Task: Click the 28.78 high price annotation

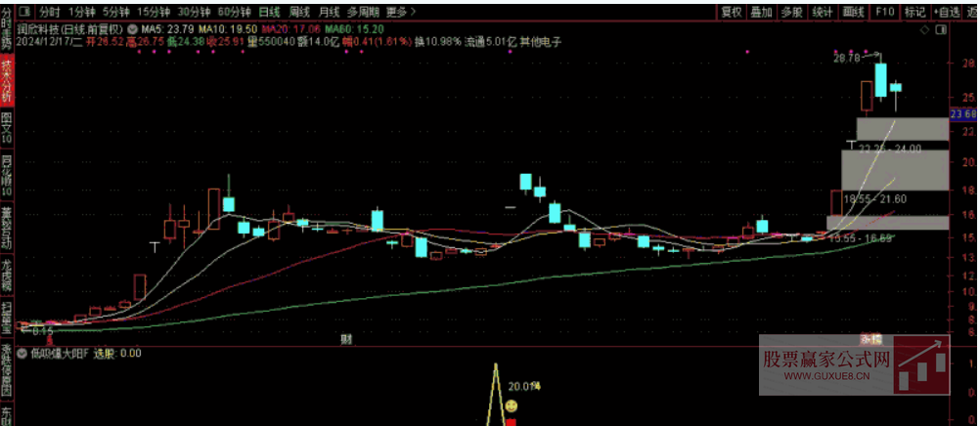Action: [x=847, y=58]
